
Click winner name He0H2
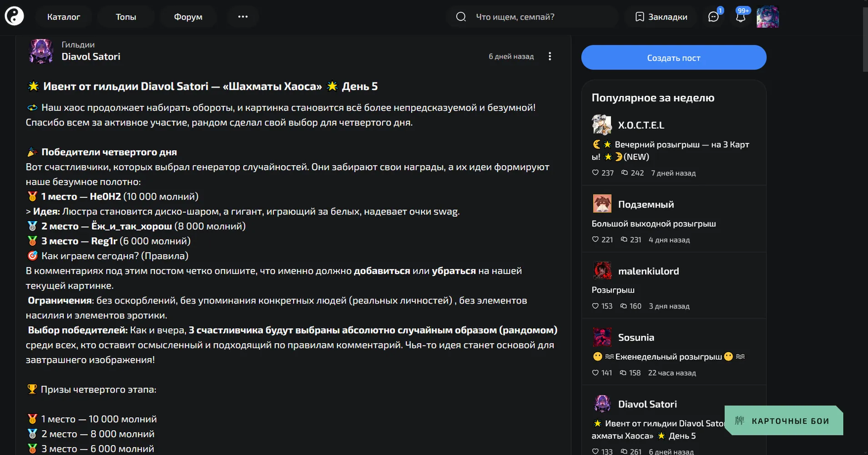click(106, 197)
